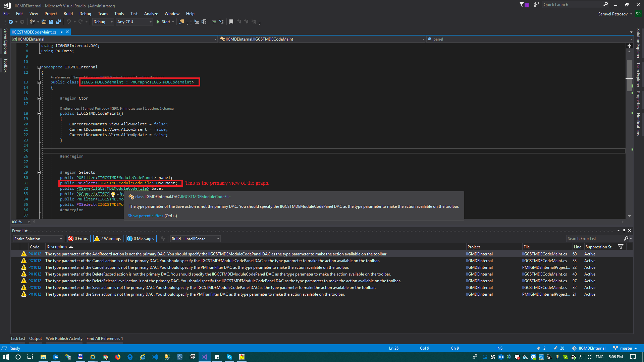The width and height of the screenshot is (644, 362).
Task: Collapse the Ctor region on line 16
Action: (x=39, y=98)
